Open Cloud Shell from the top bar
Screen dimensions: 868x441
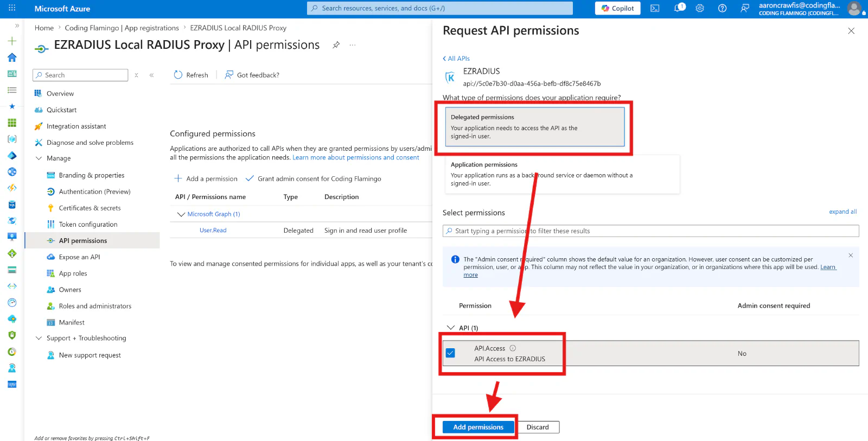point(655,8)
